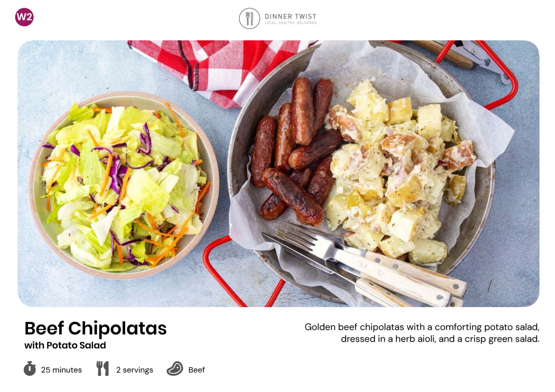Click the fork and knife servings icon
Viewport: 555px width, 392px height.
[x=102, y=368]
